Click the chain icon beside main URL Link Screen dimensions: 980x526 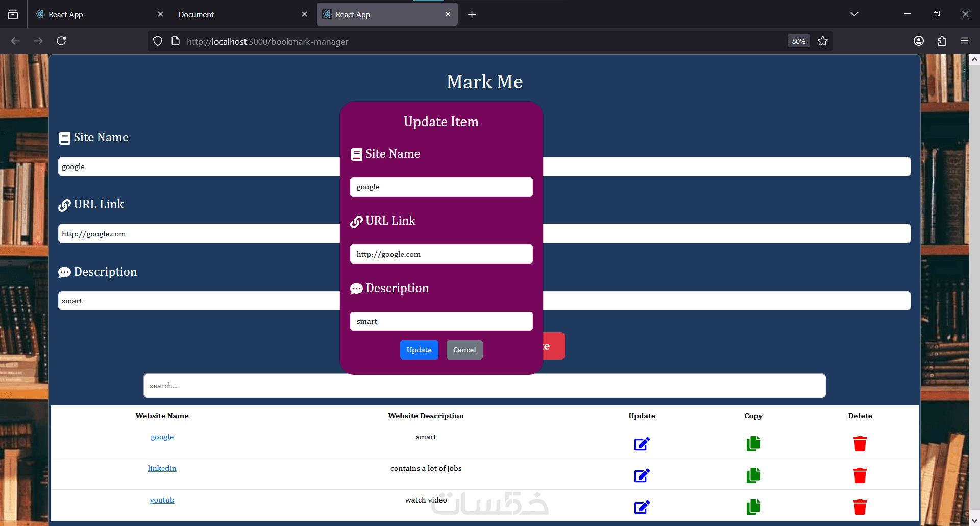[64, 205]
